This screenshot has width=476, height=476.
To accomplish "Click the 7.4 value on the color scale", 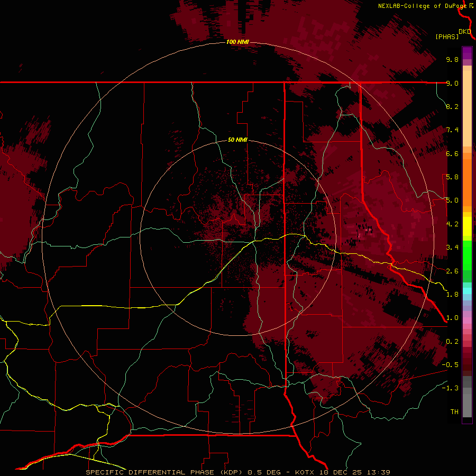I will 452,130.
